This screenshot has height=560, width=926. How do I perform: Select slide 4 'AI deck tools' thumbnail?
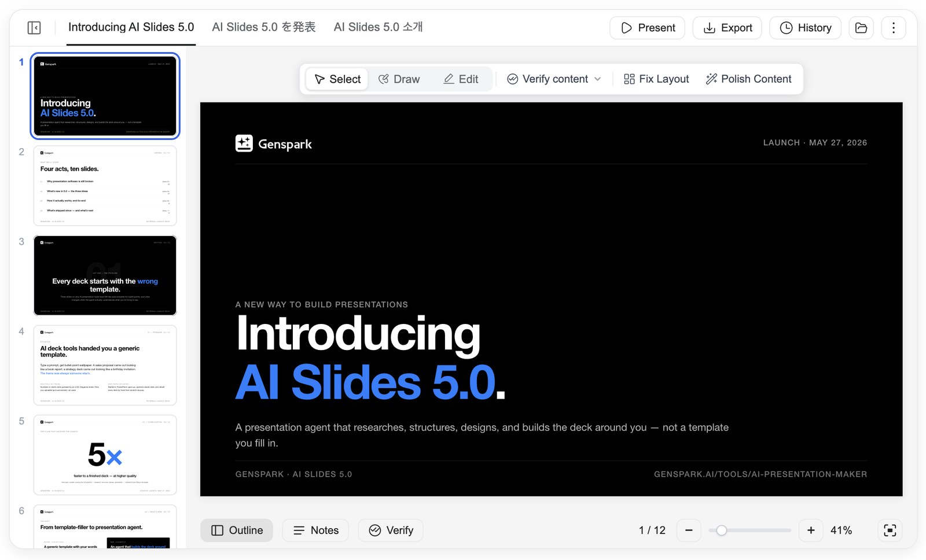(x=105, y=365)
